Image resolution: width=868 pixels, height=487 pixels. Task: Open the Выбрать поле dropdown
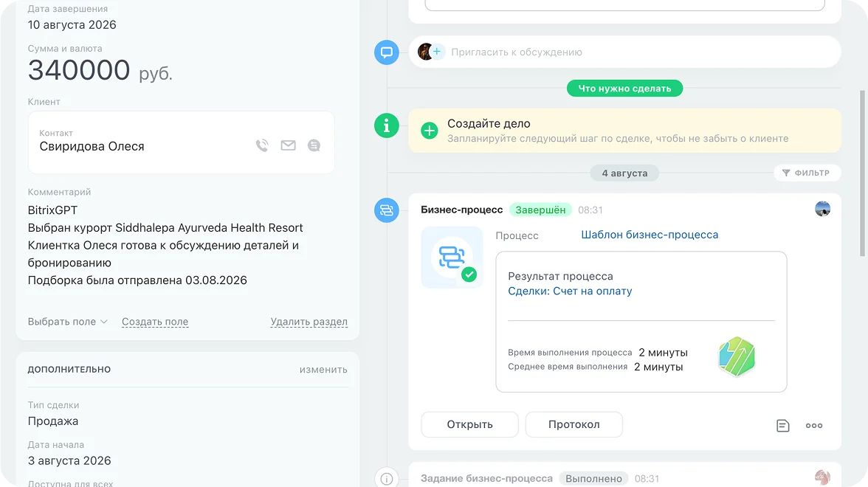(68, 322)
